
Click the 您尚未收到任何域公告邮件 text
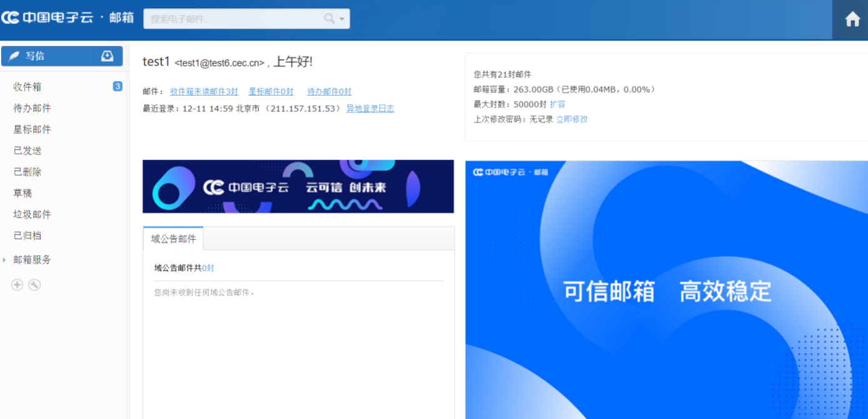[205, 292]
